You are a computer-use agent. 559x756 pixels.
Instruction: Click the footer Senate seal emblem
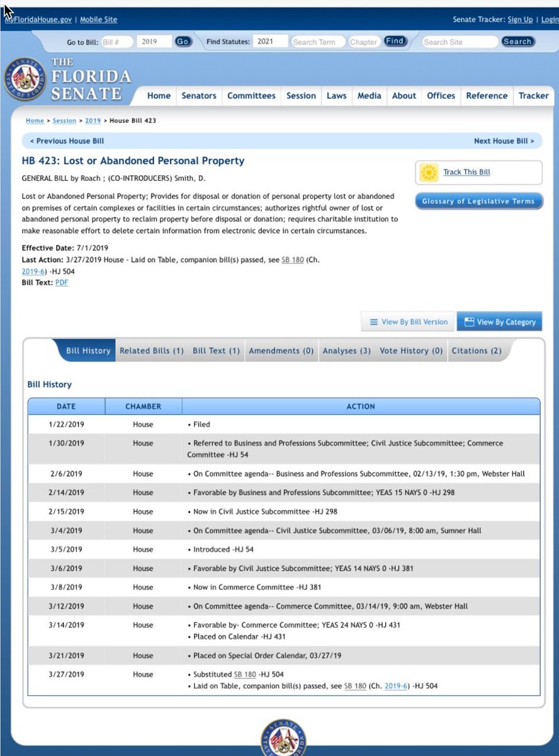pos(284,738)
